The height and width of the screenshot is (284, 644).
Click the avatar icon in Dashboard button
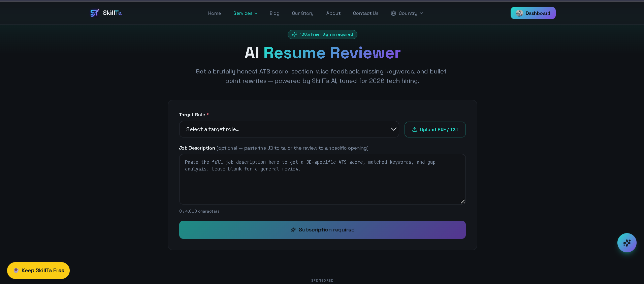[519, 13]
